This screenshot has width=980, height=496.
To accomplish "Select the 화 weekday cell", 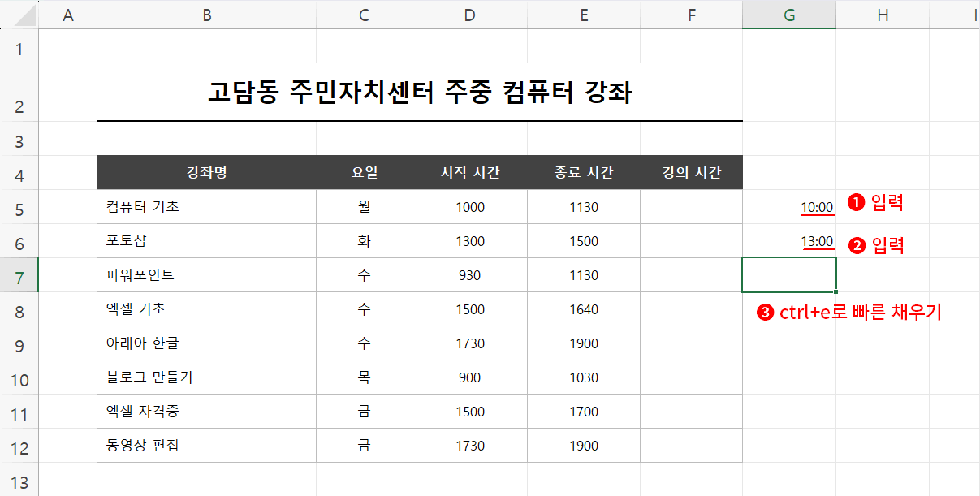I will click(364, 241).
